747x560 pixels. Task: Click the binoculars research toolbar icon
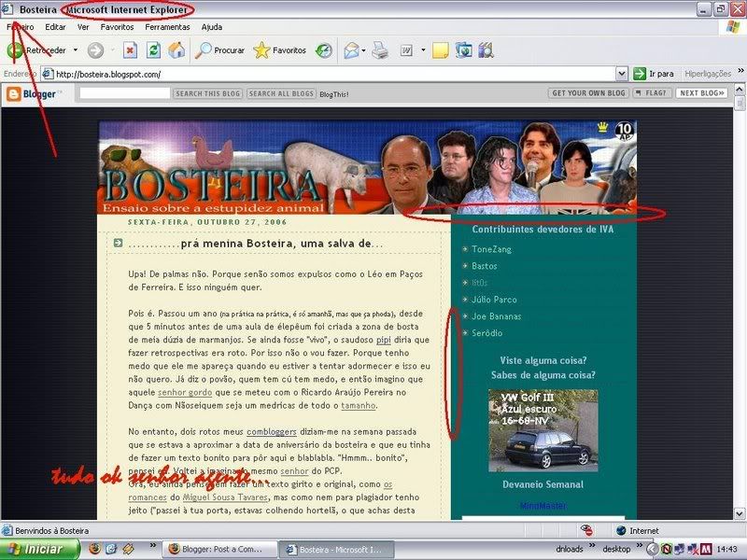point(486,50)
